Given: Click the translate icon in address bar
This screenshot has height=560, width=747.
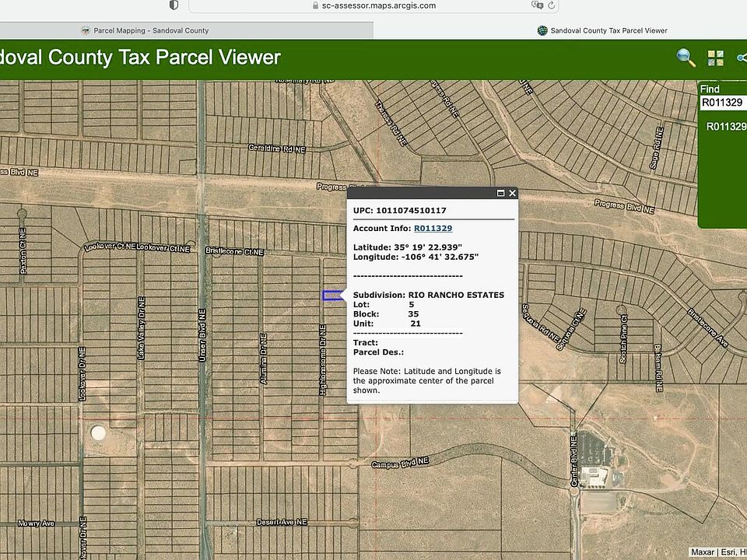Looking at the screenshot, I should 536,5.
